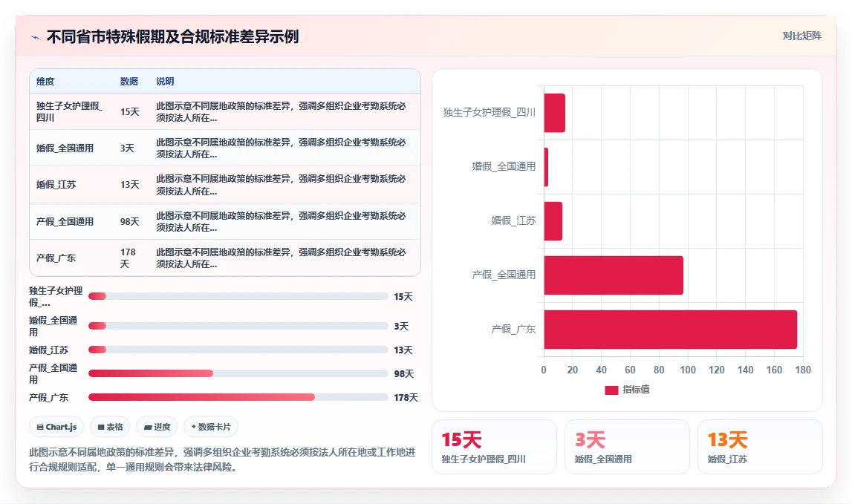Open the 15天 独生子女护理假_四川 data card

click(494, 447)
